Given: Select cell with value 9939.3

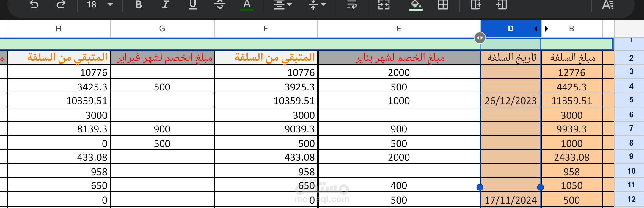Looking at the screenshot, I should coord(571,129).
